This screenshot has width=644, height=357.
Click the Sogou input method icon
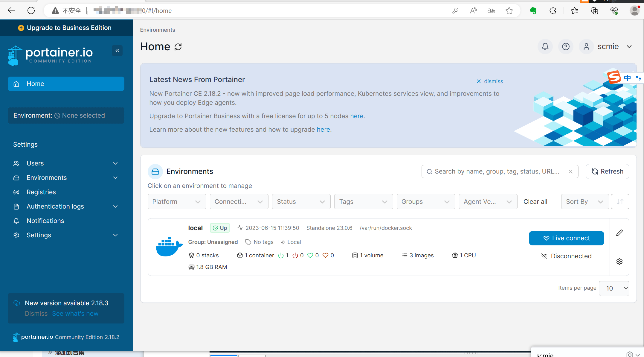(614, 77)
